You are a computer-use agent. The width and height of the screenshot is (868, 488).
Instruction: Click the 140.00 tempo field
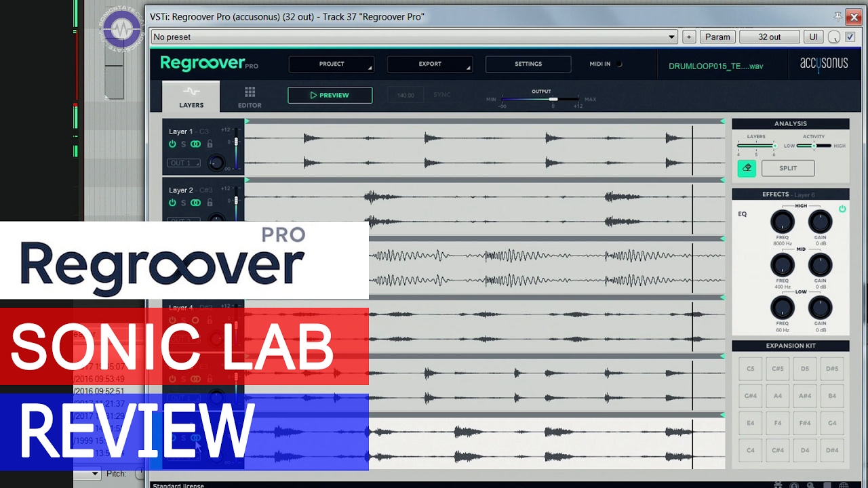[x=406, y=95]
